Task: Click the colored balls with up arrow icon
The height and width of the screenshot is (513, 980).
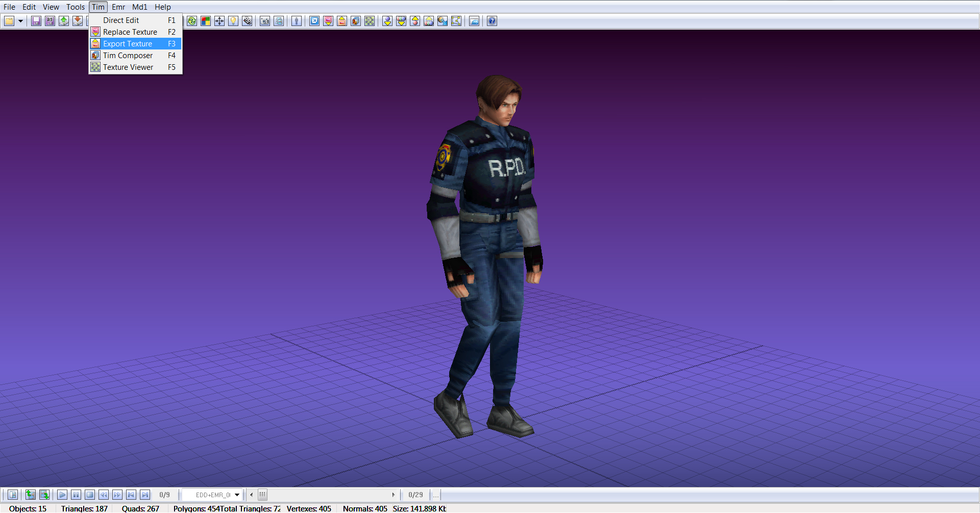Action: (x=429, y=21)
